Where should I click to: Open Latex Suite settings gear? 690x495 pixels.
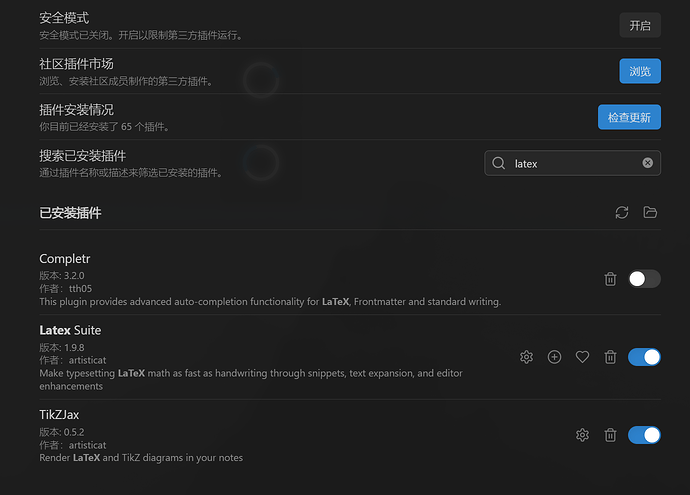point(526,357)
